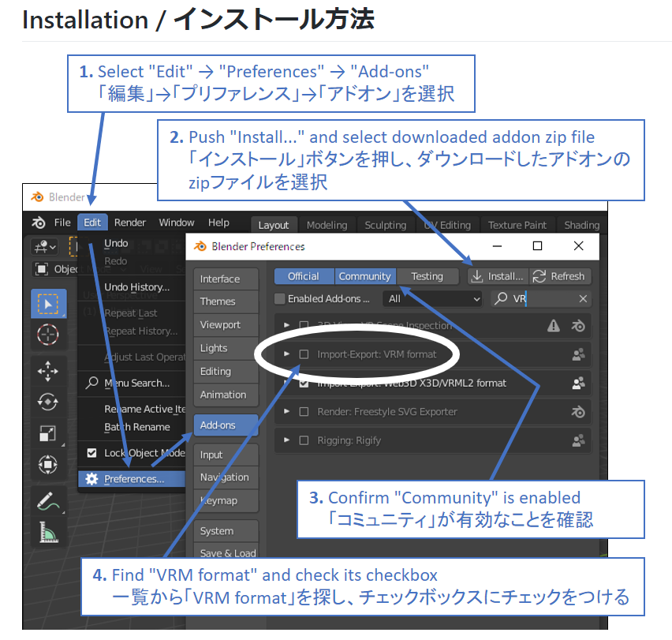Click the Refresh button
The image size is (672, 640).
tap(560, 276)
